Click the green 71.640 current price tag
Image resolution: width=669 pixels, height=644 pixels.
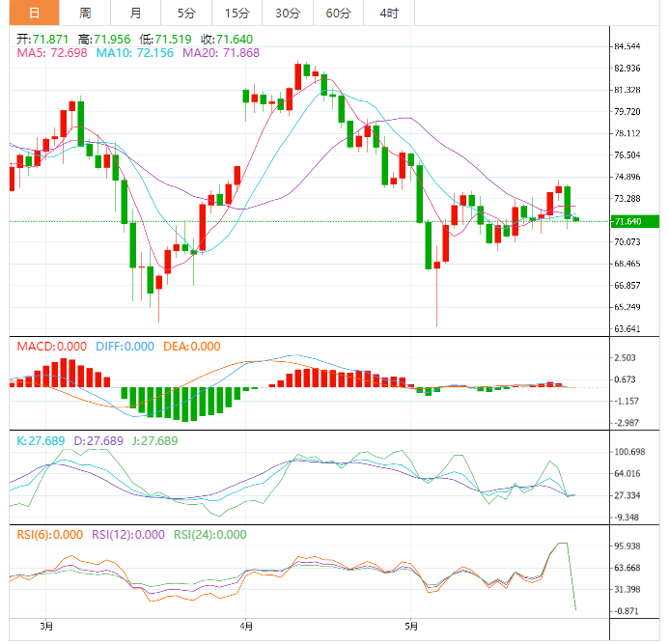632,221
